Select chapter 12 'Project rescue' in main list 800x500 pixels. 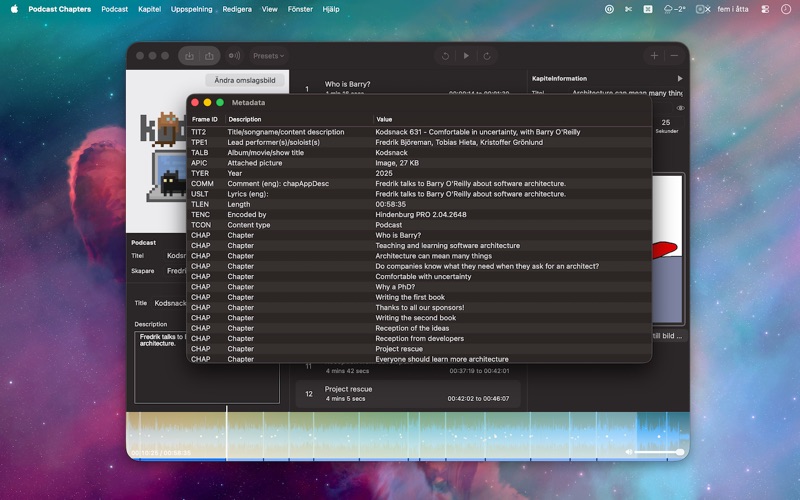point(408,393)
